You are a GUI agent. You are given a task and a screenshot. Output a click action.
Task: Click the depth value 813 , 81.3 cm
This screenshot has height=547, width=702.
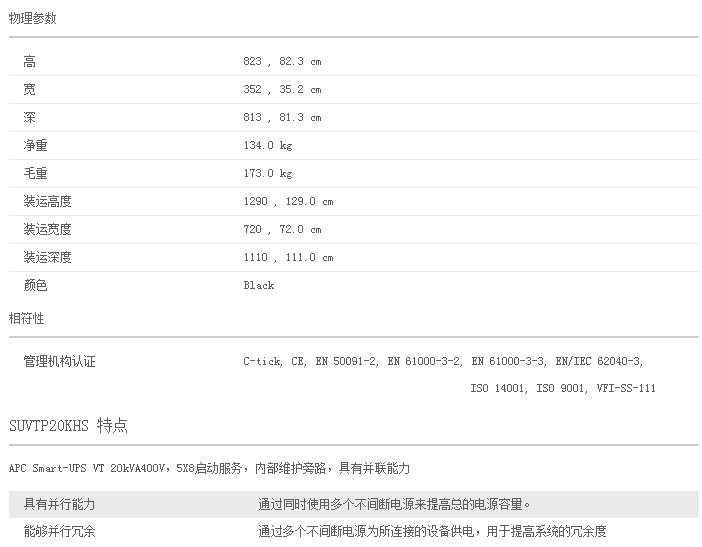click(282, 117)
